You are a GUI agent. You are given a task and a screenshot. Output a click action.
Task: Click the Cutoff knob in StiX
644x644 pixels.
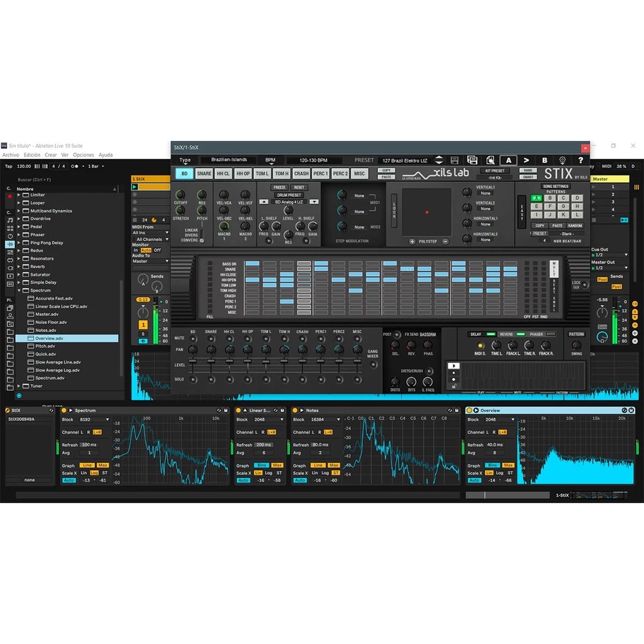pyautogui.click(x=180, y=195)
